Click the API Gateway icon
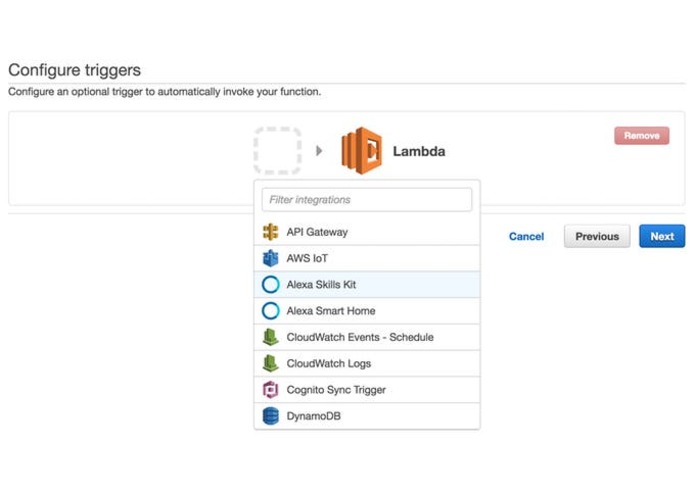Screen dimensions: 695x494 click(270, 232)
